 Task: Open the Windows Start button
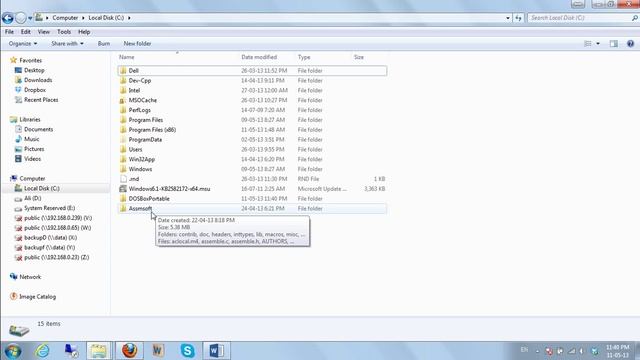coord(13,351)
